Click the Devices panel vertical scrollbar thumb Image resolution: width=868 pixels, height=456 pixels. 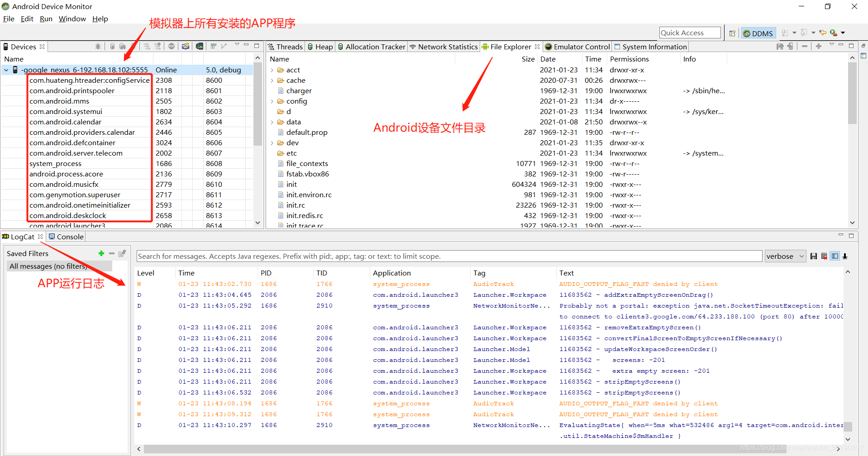click(258, 104)
